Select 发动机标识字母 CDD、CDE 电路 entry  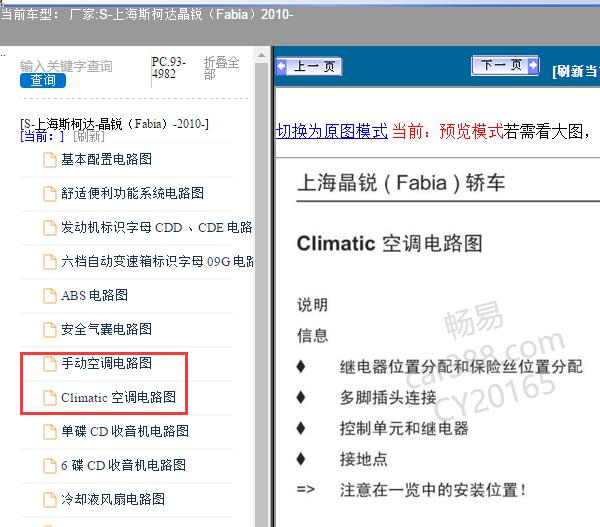[157, 227]
